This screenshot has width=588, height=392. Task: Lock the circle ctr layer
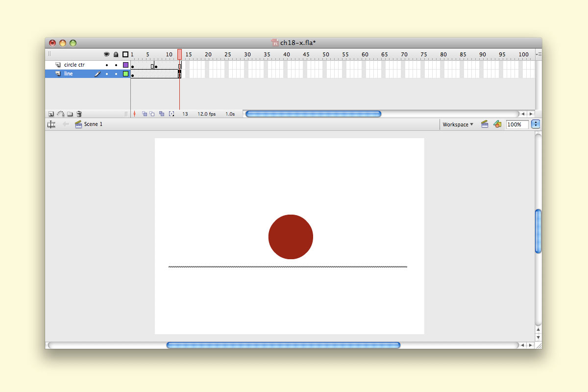click(x=116, y=64)
